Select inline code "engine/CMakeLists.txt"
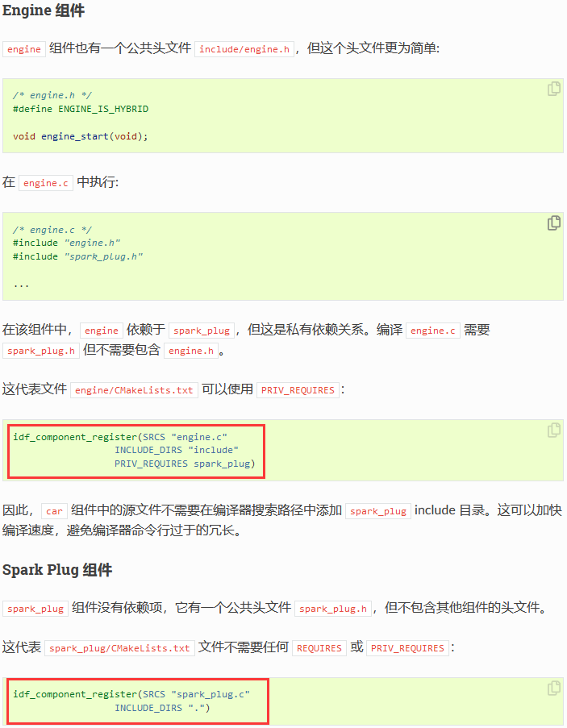This screenshot has width=567, height=728. (134, 390)
